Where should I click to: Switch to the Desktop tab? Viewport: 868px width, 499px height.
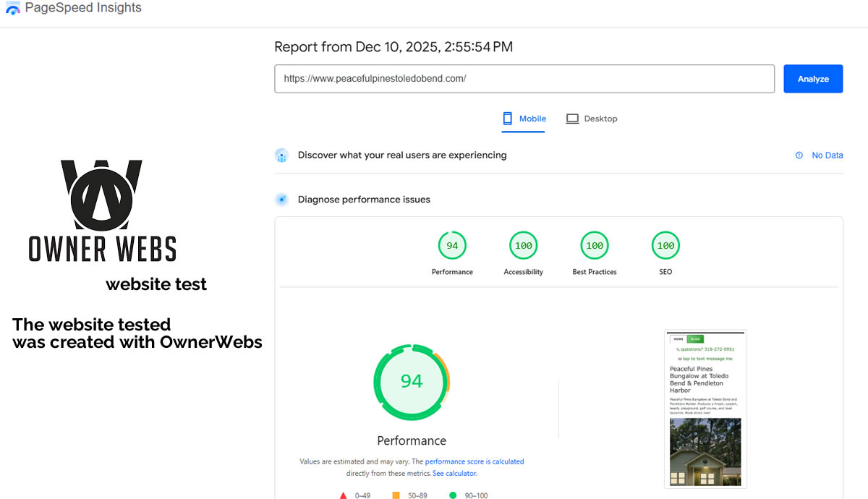click(x=592, y=119)
